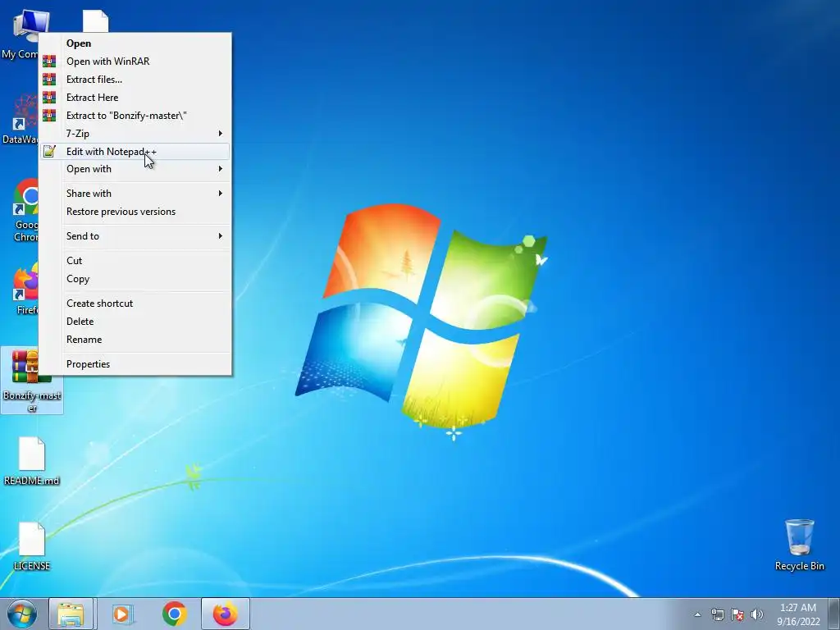Select the blank file icon beside My Computer
Screen dimensions: 840x630
96,21
